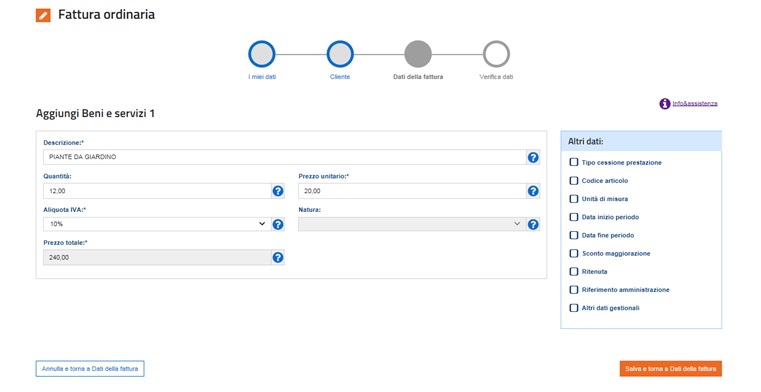
Task: Click Annulla e torna a Dati della fattura
Action: click(90, 369)
